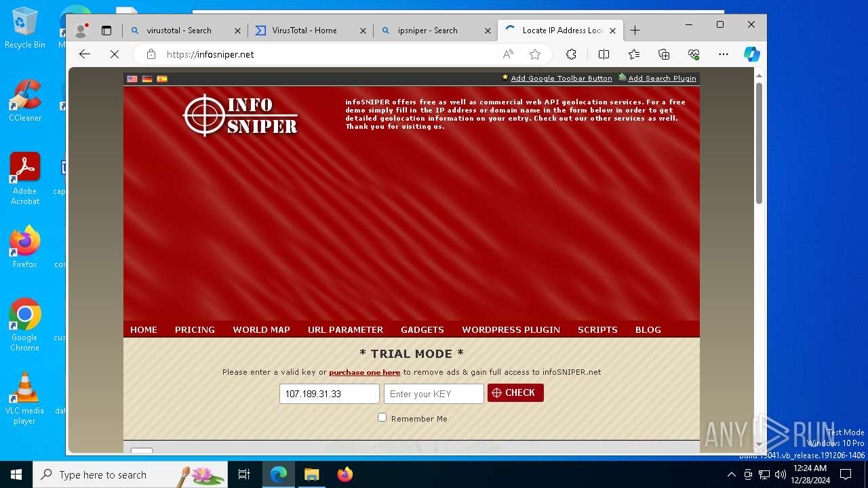Open Google Chrome desktop shortcut
This screenshot has width=868, height=488.
(x=24, y=325)
